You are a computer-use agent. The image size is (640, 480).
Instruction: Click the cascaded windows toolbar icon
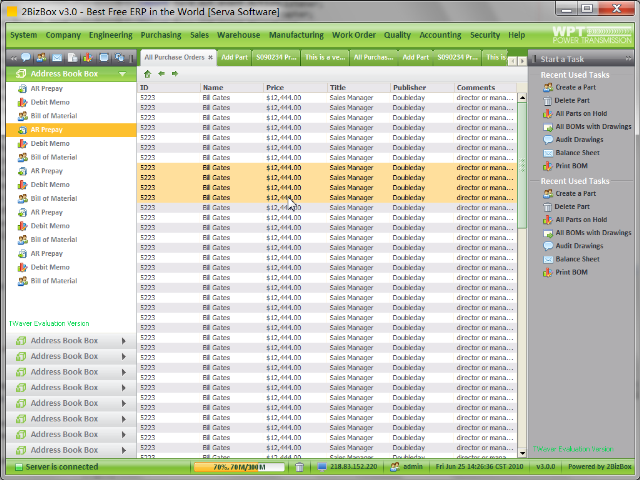(119, 58)
